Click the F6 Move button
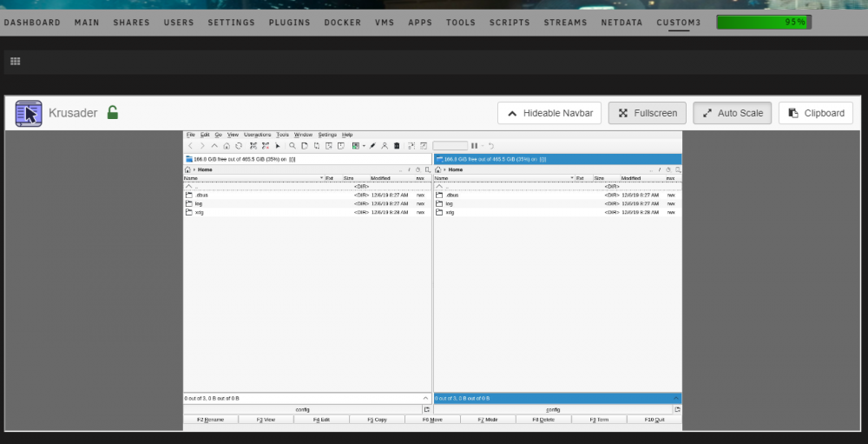Viewport: 868px width, 444px height. pos(432,420)
